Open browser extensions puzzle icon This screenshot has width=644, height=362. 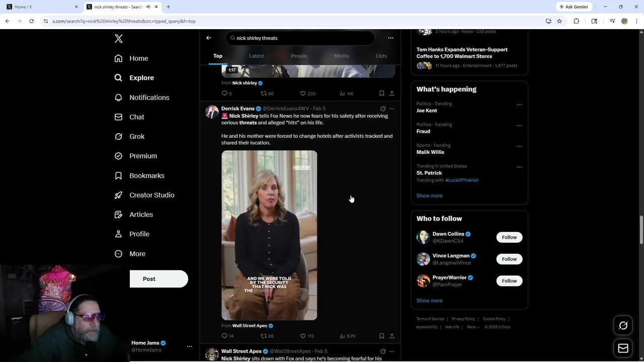tap(577, 21)
